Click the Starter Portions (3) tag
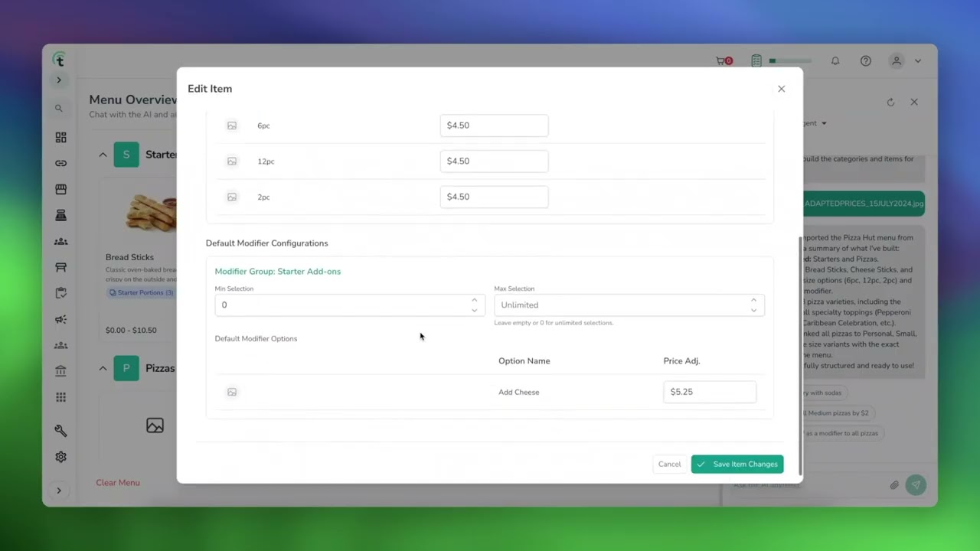 [x=142, y=293]
